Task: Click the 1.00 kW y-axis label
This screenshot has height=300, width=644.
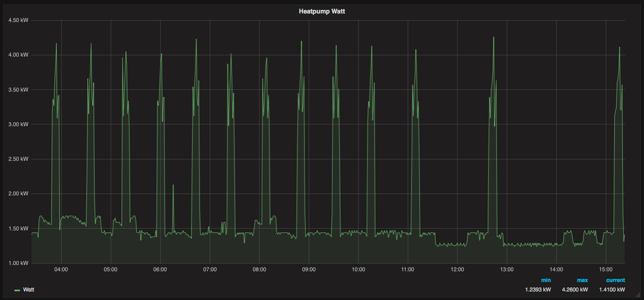Action: pyautogui.click(x=18, y=263)
